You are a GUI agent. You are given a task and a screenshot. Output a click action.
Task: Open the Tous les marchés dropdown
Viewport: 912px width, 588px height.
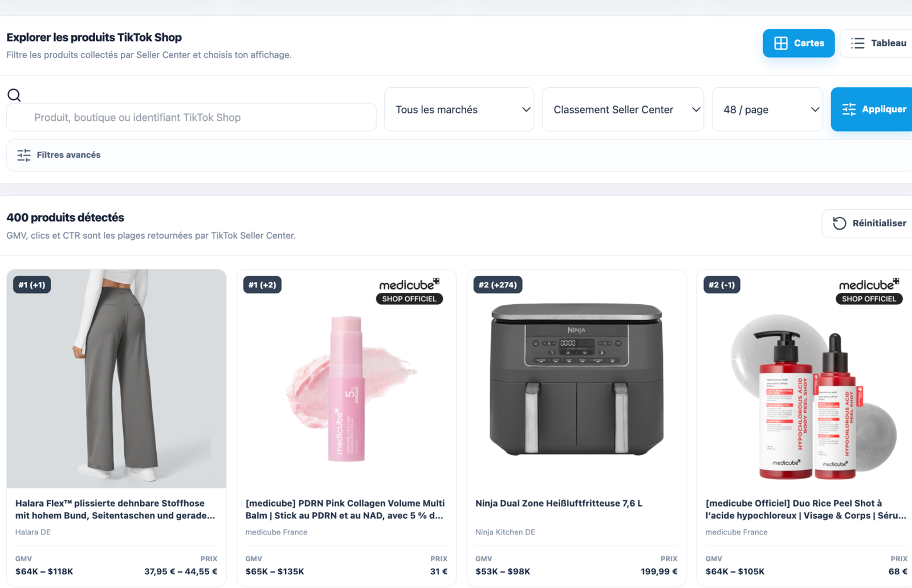tap(459, 109)
